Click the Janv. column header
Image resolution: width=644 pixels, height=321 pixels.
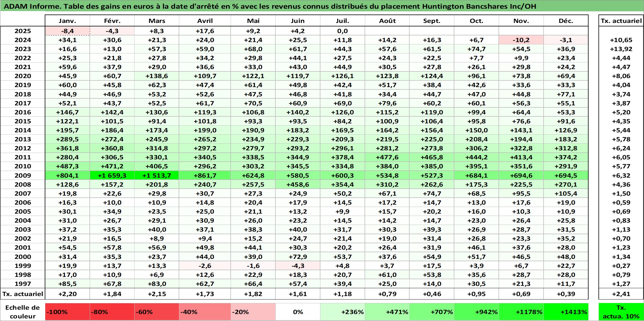click(67, 21)
